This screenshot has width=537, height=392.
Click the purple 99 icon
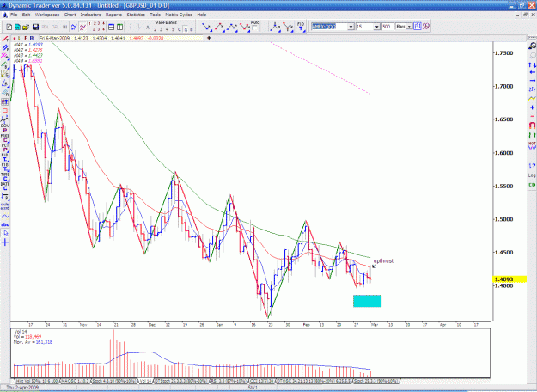pos(425,27)
